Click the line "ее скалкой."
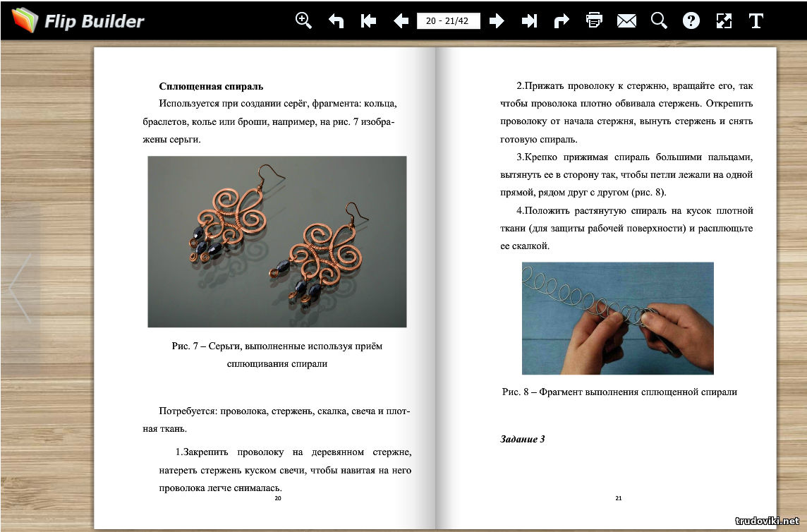This screenshot has height=532, width=807. click(525, 246)
